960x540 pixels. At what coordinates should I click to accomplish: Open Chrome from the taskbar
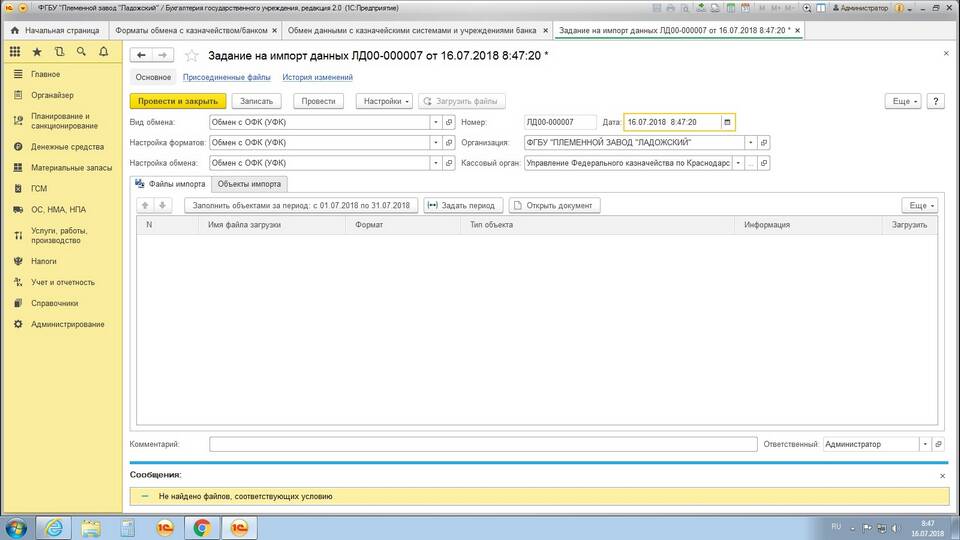pyautogui.click(x=201, y=528)
